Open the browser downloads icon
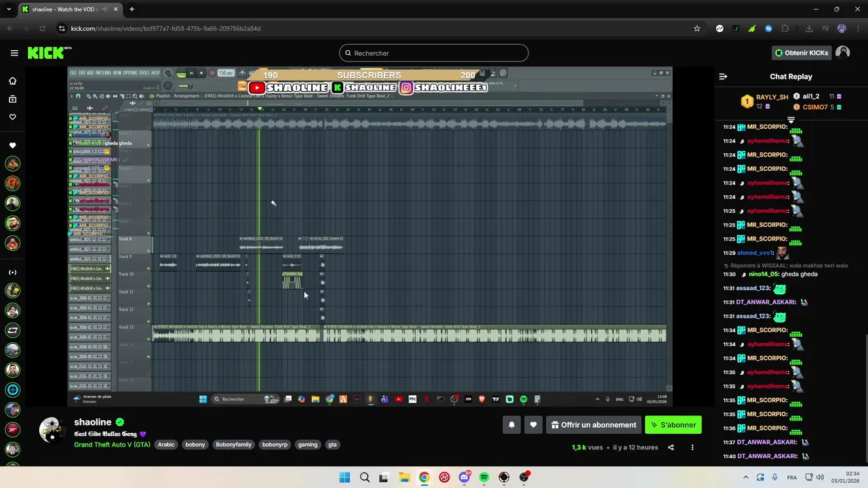This screenshot has height=488, width=868. (x=809, y=28)
